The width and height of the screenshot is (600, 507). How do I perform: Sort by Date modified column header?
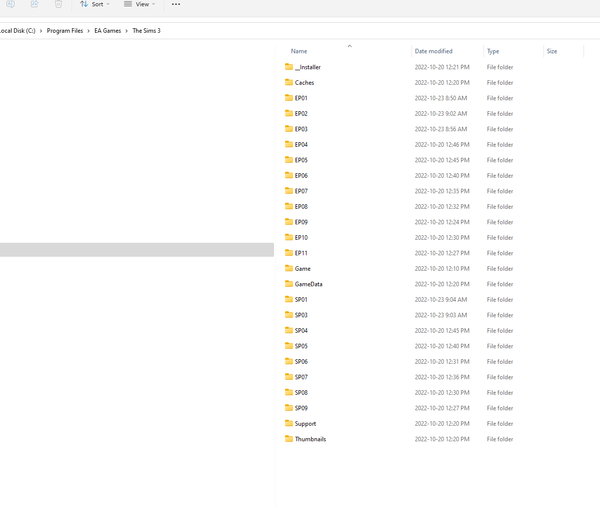(434, 51)
